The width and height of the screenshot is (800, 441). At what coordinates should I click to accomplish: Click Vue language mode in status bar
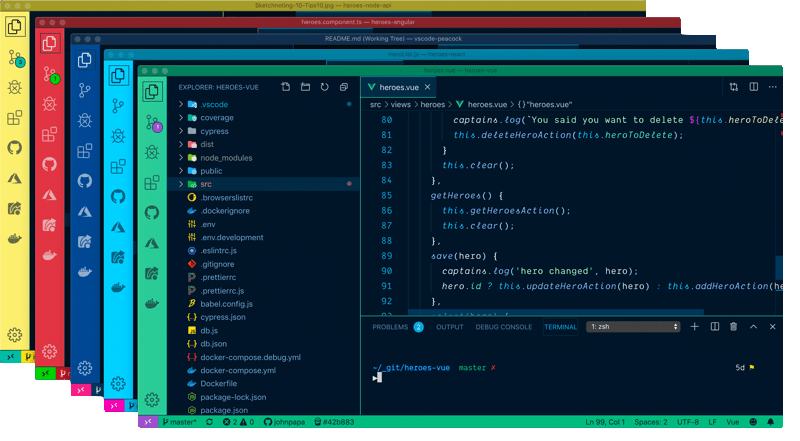click(x=732, y=422)
